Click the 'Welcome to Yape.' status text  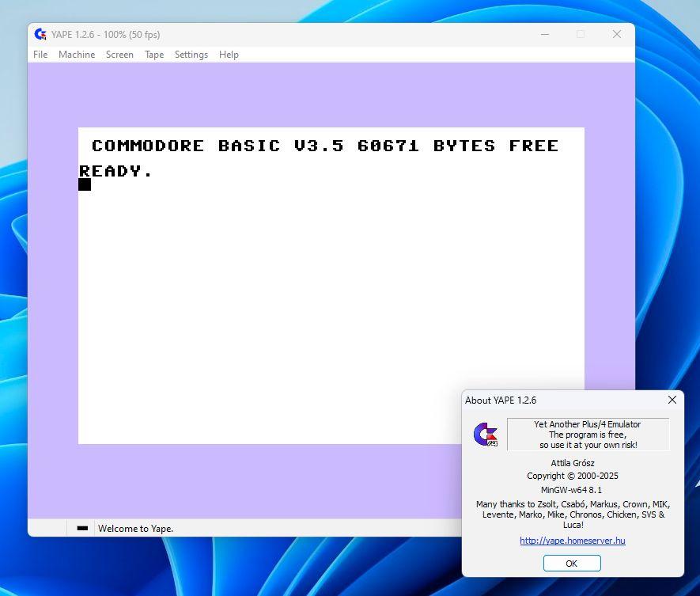click(136, 529)
